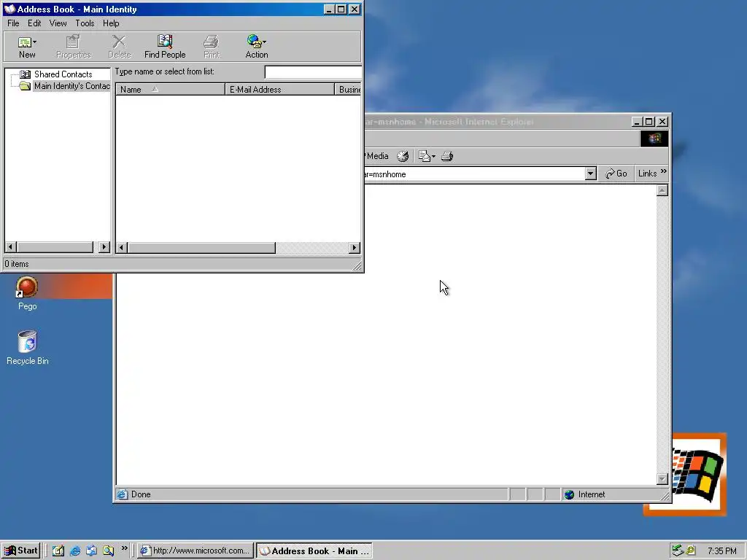Switch to Address Book taskbar button
The height and width of the screenshot is (560, 747).
(x=314, y=551)
